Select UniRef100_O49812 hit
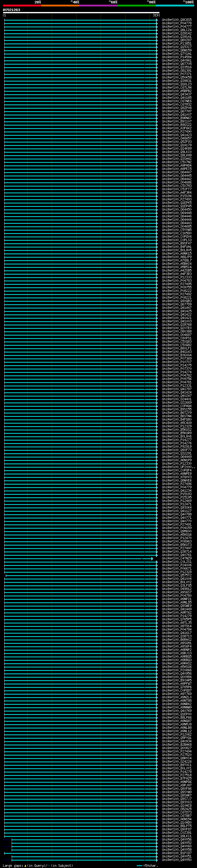 [177, 589]
